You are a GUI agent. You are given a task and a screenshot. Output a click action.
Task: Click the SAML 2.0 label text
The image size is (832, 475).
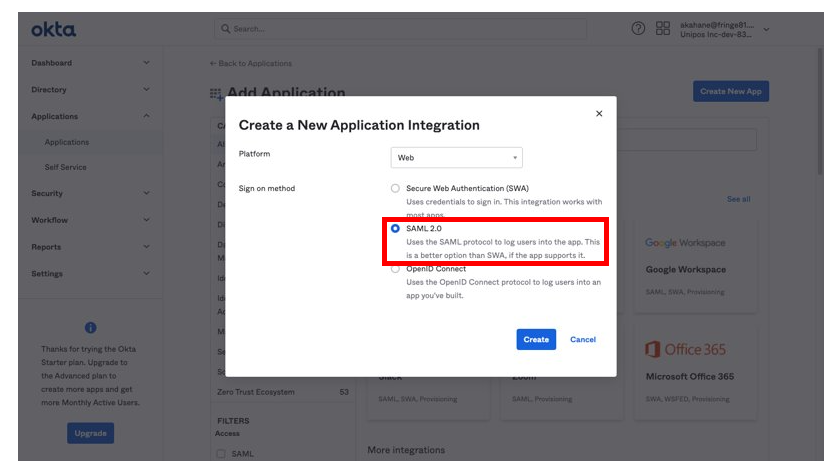423,228
